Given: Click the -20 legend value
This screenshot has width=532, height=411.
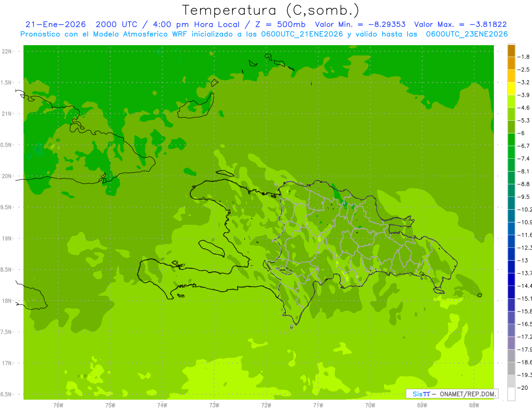Looking at the screenshot, I should (x=522, y=388).
